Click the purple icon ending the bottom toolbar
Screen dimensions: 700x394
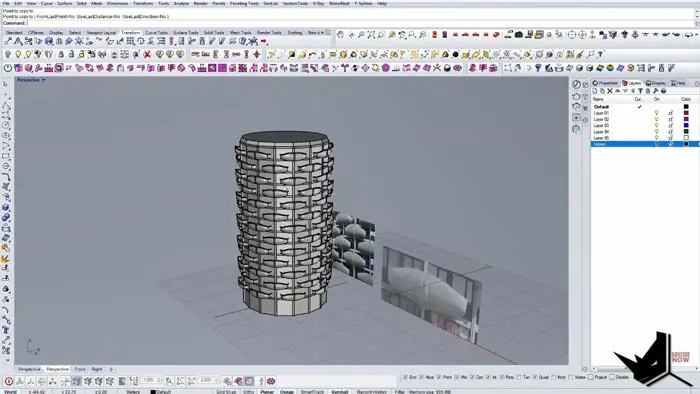271,381
